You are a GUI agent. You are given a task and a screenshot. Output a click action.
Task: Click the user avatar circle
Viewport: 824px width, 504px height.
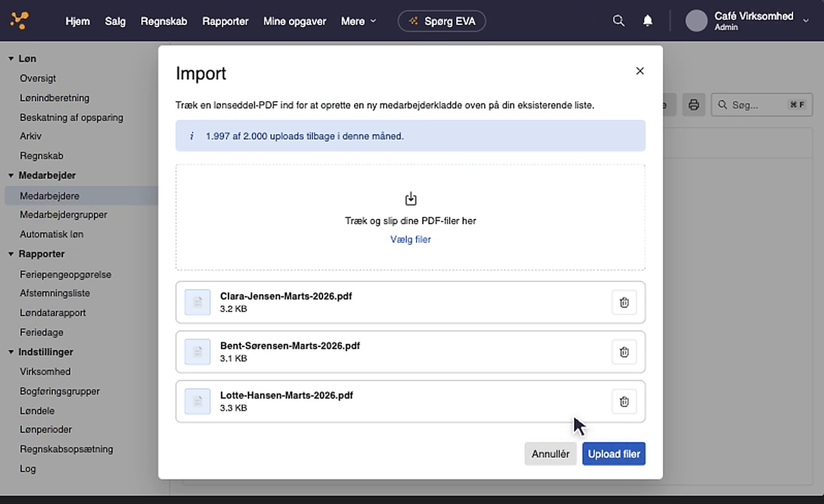coord(697,21)
